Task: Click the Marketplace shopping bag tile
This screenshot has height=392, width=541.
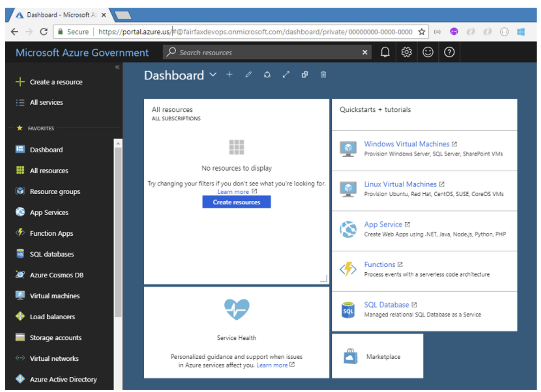Action: (377, 356)
